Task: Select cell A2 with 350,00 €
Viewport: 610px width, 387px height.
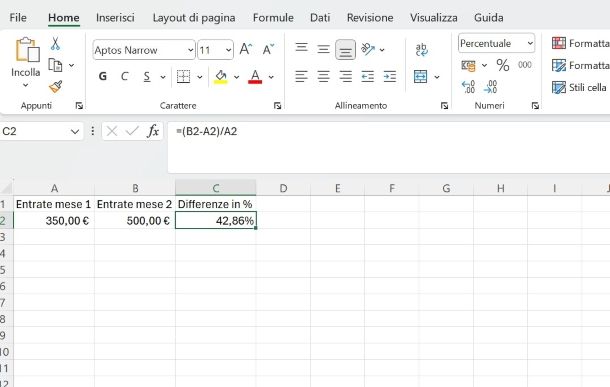Action: [54, 221]
